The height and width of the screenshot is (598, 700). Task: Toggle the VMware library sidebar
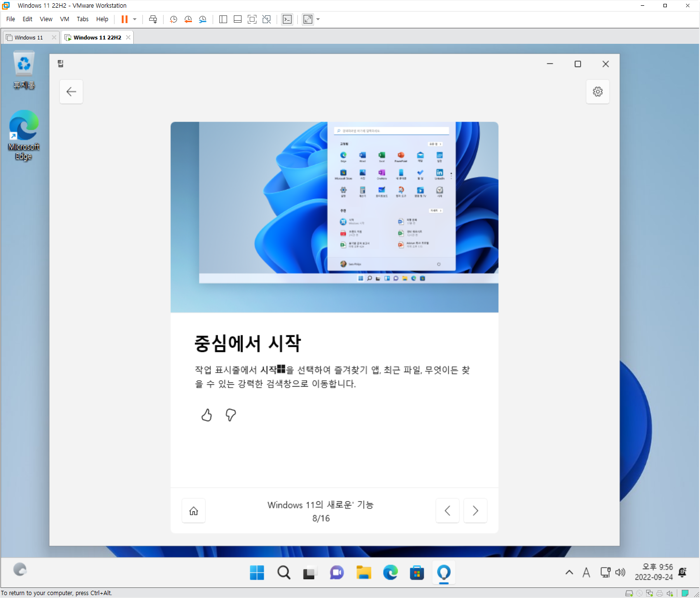(x=223, y=19)
